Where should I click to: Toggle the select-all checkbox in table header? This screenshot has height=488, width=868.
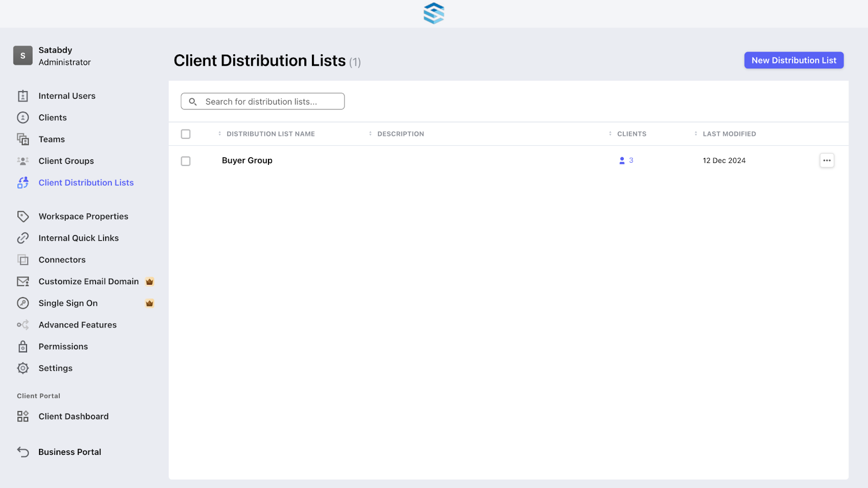coord(186,134)
